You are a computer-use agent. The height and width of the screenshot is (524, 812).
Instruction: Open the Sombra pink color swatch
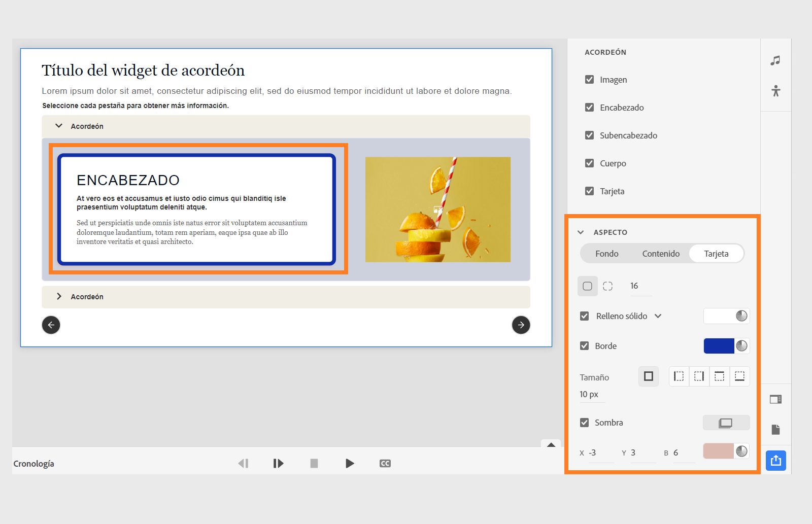tap(719, 451)
